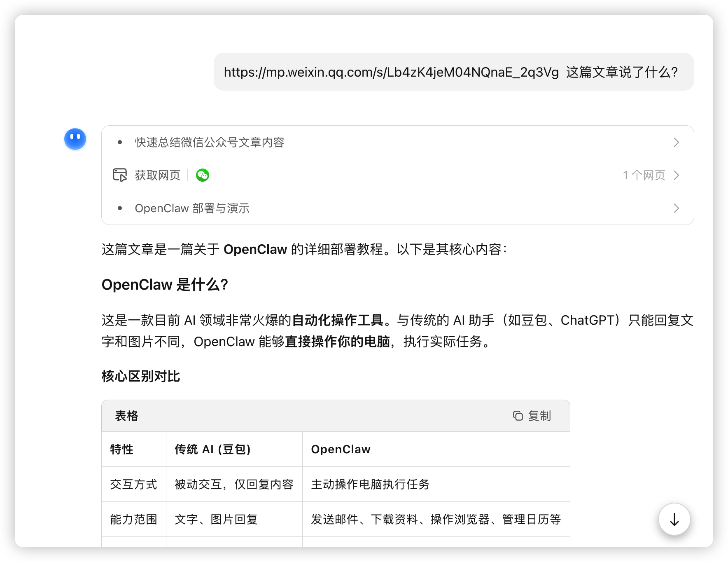728x562 pixels.
Task: Select the 交互方式 row label cell
Action: tap(134, 484)
